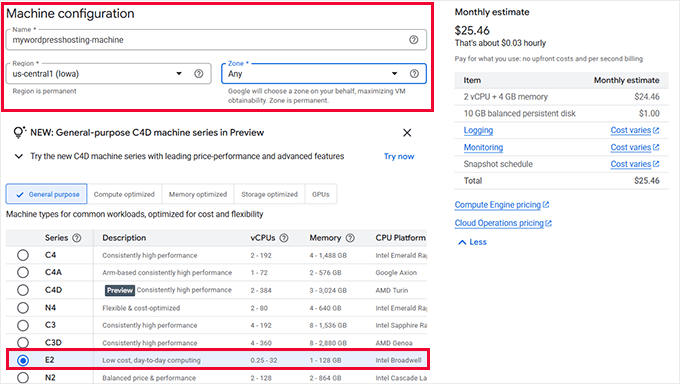The image size is (680, 384).
Task: Switch to GPUs tab
Action: (x=320, y=194)
